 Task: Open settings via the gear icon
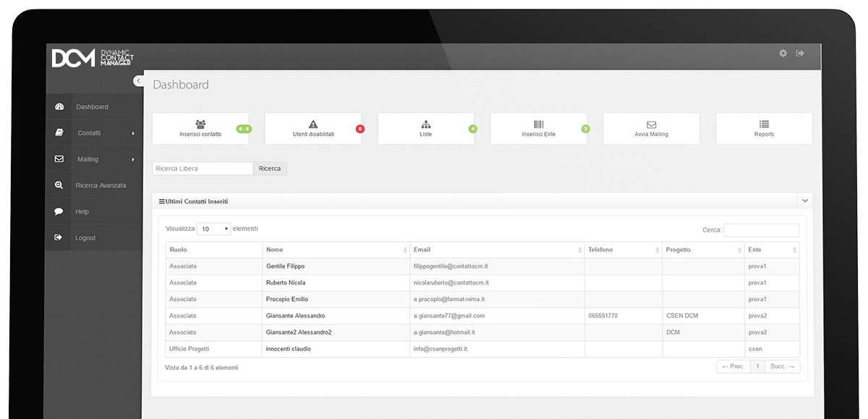(x=783, y=53)
